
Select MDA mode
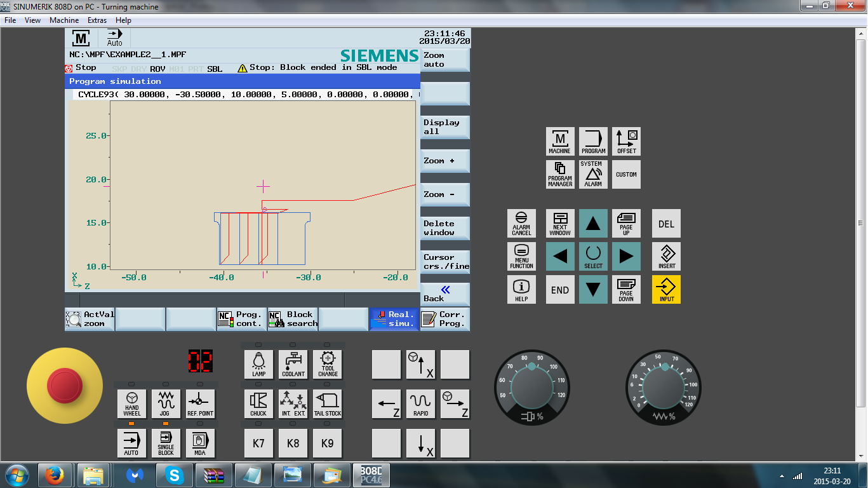[x=200, y=444]
